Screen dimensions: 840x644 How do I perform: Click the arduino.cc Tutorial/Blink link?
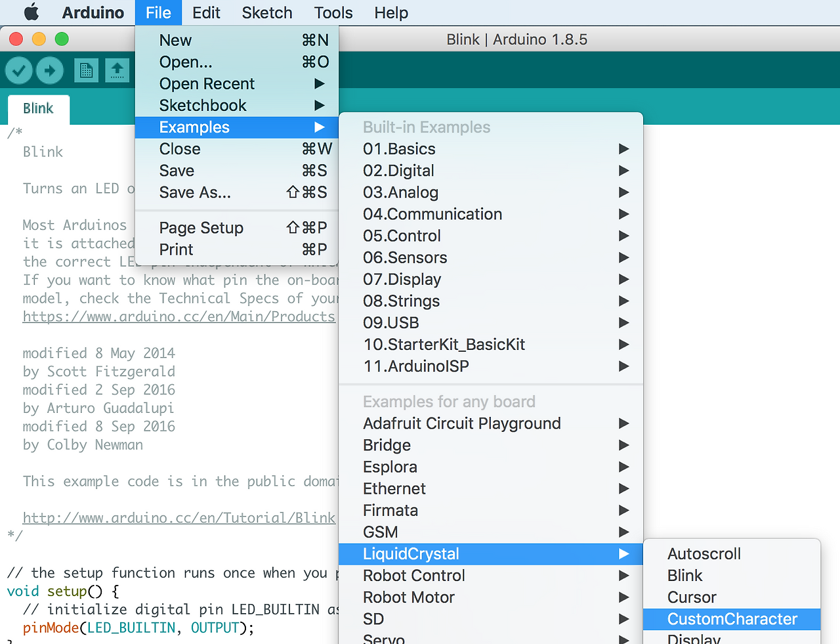[179, 518]
